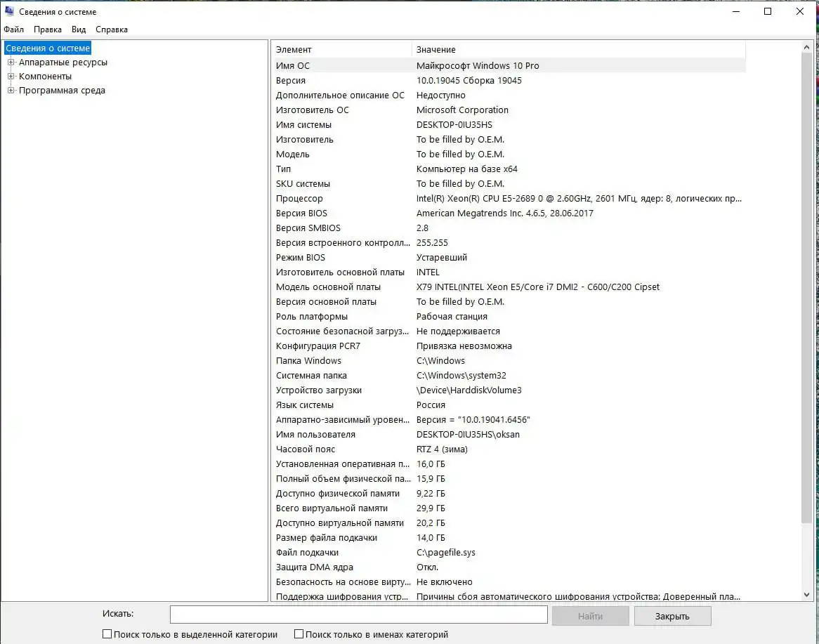Open the "Вид" menu
819x644 pixels.
[78, 29]
